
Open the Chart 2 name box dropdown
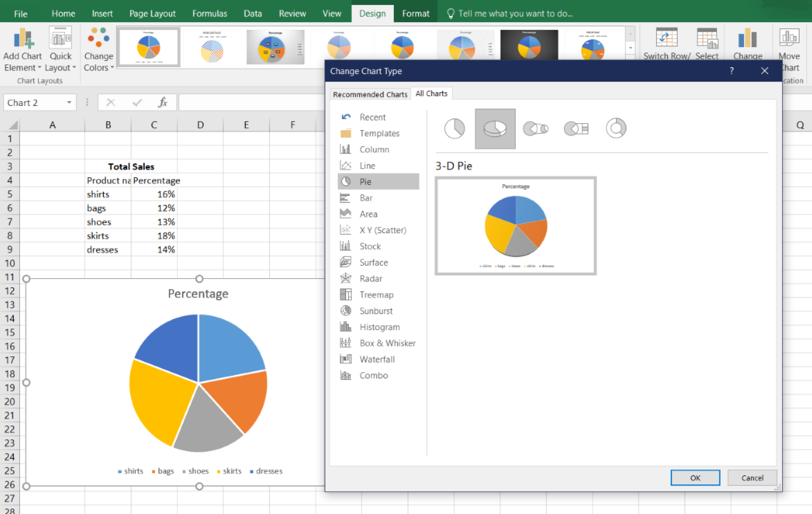coord(67,102)
